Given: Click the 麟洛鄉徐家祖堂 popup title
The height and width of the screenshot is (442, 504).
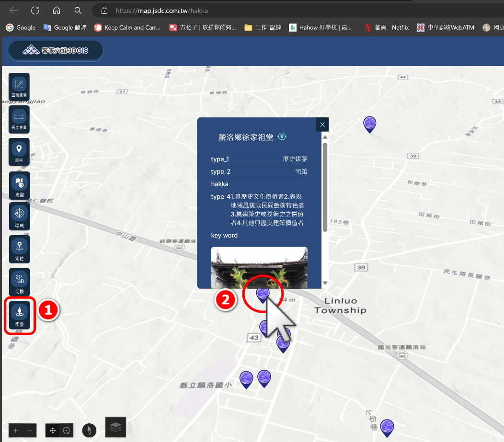Looking at the screenshot, I should pyautogui.click(x=246, y=137).
